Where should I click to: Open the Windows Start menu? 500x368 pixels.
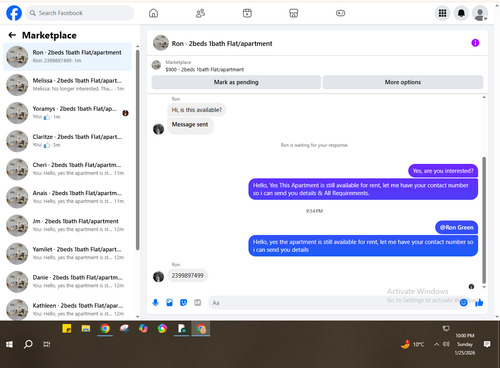click(9, 344)
